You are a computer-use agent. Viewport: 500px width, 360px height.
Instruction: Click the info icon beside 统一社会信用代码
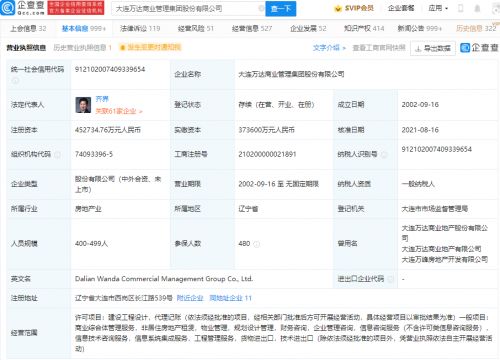15,80
